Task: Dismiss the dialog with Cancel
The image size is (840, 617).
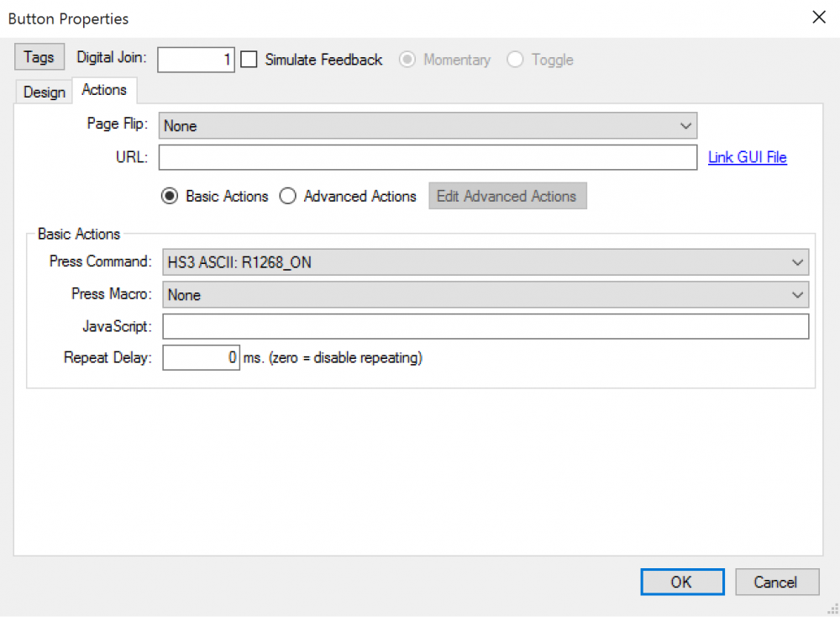Action: coord(777,582)
